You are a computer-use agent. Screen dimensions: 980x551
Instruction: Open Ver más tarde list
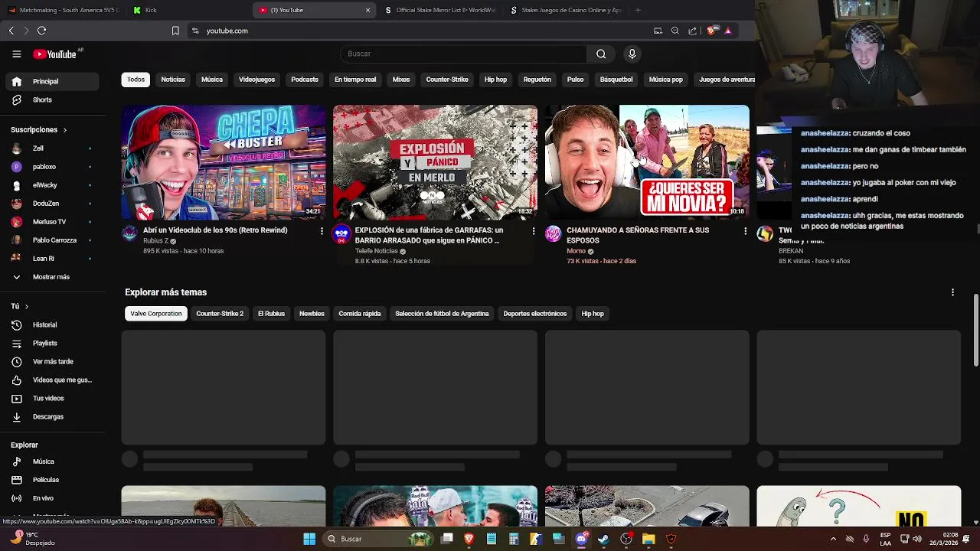pyautogui.click(x=52, y=361)
